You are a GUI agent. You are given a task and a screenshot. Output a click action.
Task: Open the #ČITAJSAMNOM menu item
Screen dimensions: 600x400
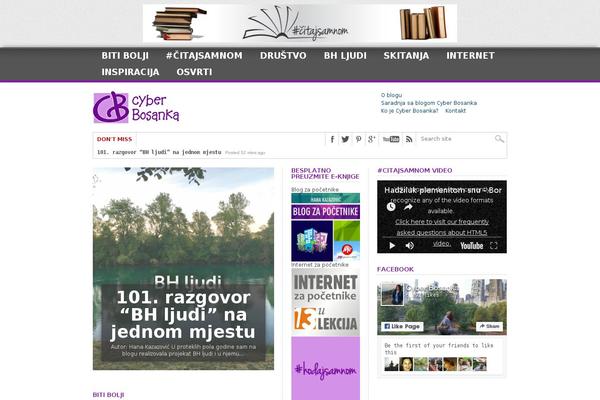pyautogui.click(x=204, y=56)
